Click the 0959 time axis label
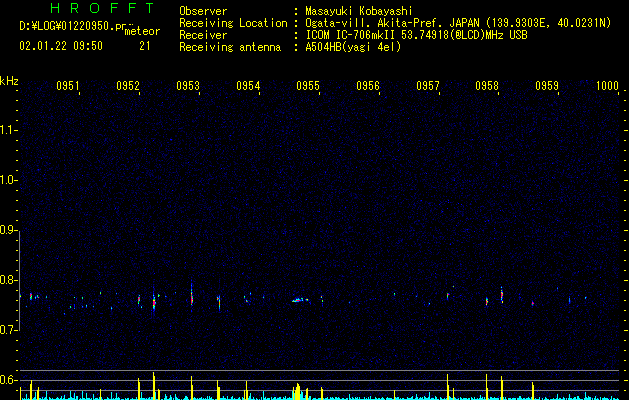Image resolution: width=629 pixels, height=400 pixels. [547, 85]
